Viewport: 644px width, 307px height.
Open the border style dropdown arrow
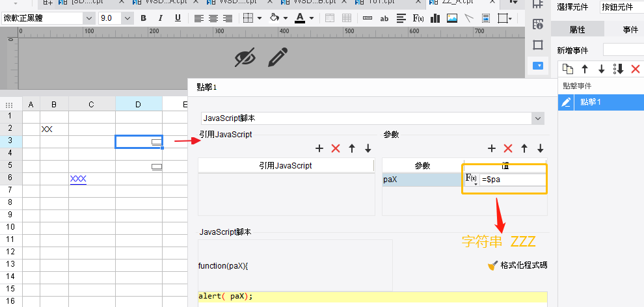[260, 18]
